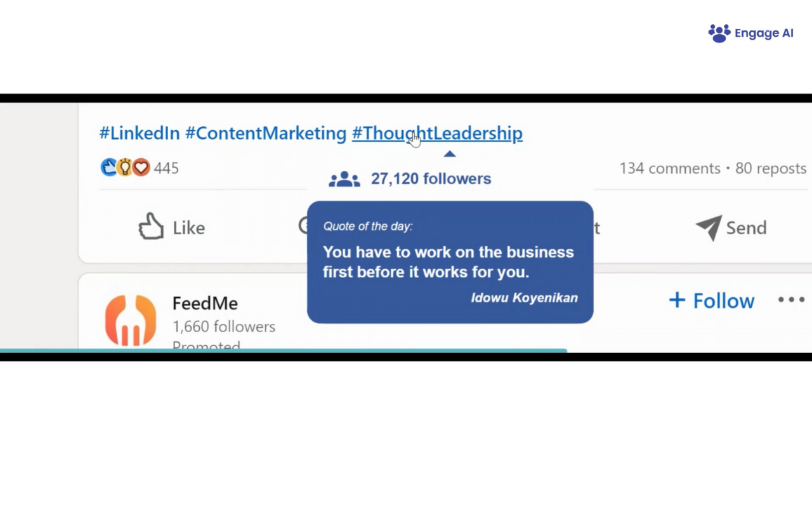
Task: Click the partially hidden comment icon
Action: coord(303,225)
